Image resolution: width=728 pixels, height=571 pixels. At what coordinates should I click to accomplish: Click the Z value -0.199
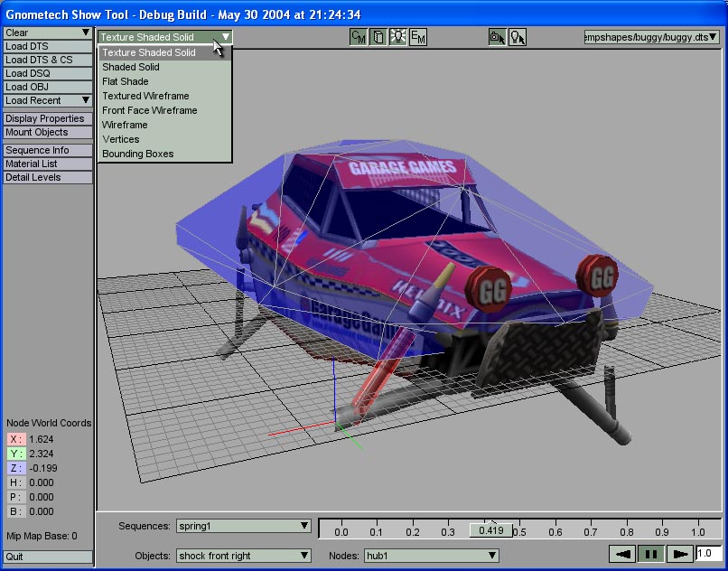pyautogui.click(x=43, y=468)
